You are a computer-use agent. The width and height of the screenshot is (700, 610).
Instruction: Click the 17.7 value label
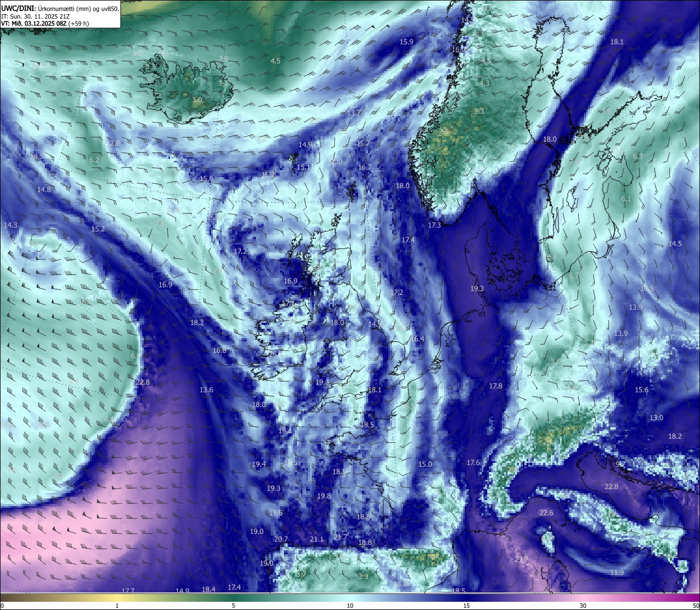[x=128, y=590]
